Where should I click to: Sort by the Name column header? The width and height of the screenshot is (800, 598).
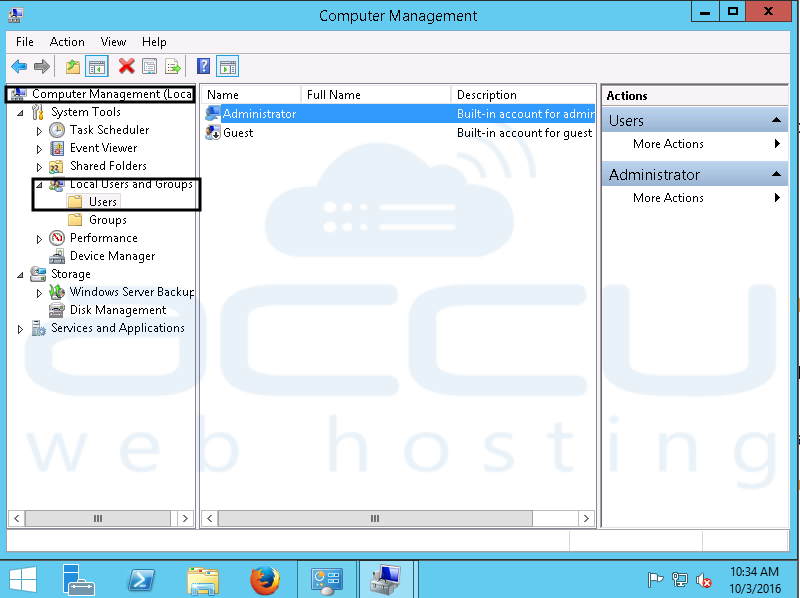(251, 95)
